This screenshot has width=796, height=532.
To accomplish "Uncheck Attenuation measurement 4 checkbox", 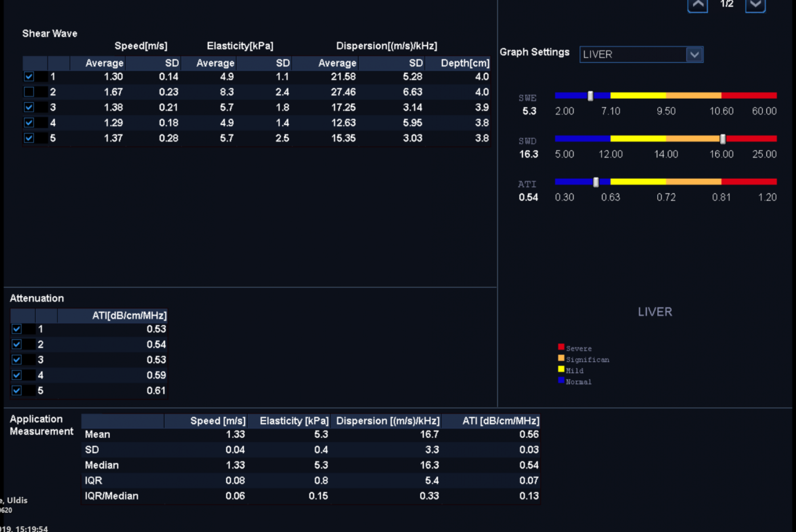I will (17, 375).
